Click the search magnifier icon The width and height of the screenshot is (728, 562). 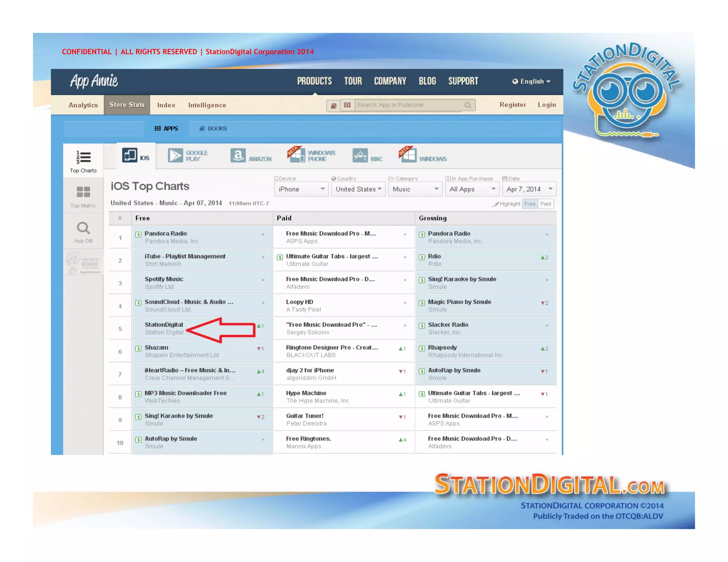pyautogui.click(x=468, y=105)
